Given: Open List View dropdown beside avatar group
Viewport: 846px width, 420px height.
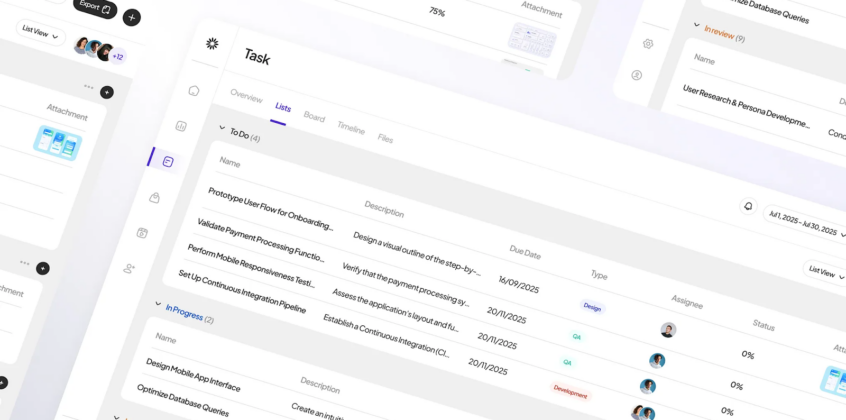Looking at the screenshot, I should (40, 34).
